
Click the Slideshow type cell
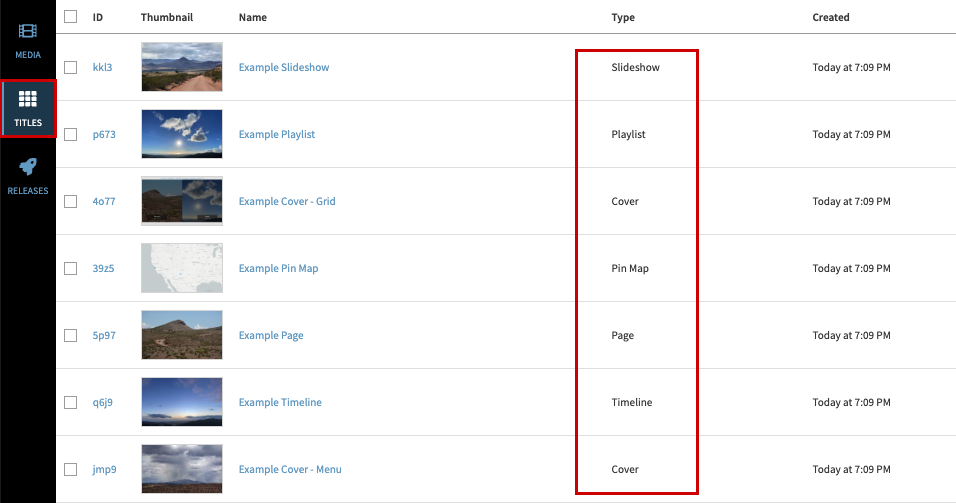[635, 67]
